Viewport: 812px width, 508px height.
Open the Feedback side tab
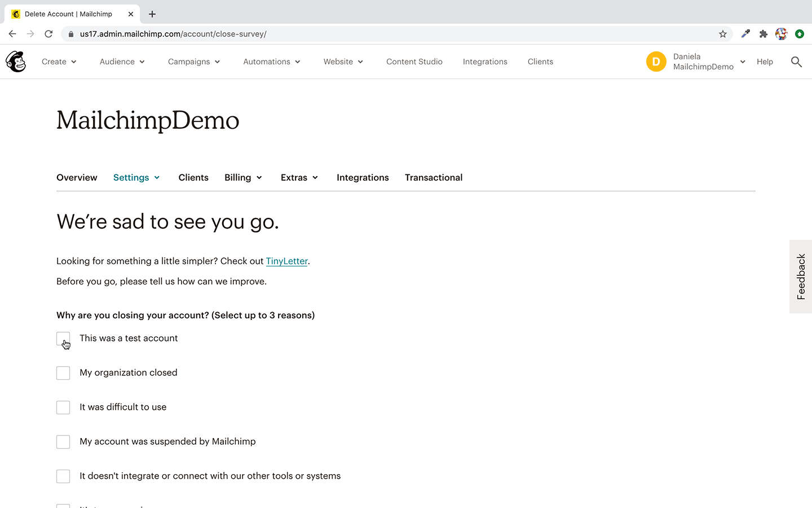801,277
